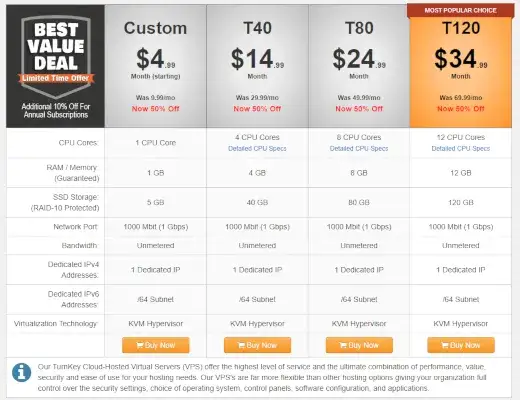The height and width of the screenshot is (400, 520).
Task: Buy the Custom plan now
Action: 156,345
